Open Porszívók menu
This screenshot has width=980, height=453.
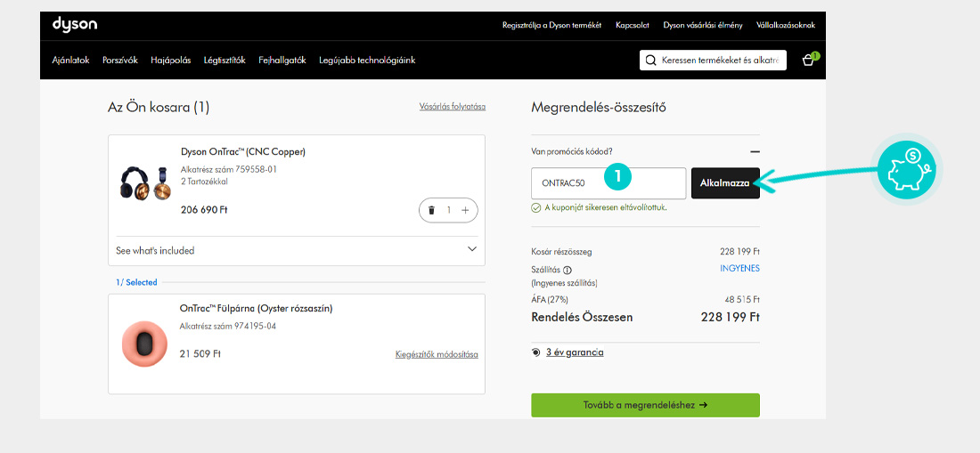(x=120, y=61)
